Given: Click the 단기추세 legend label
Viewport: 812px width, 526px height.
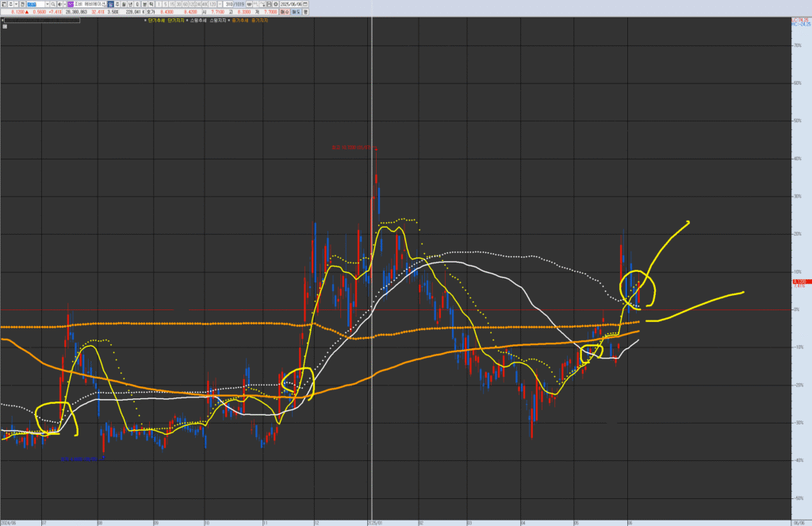Looking at the screenshot, I should (156, 21).
